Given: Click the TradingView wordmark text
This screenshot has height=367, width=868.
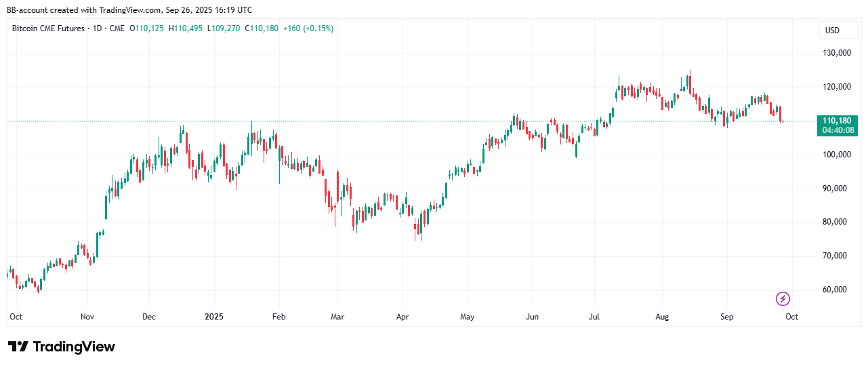Looking at the screenshot, I should (74, 347).
